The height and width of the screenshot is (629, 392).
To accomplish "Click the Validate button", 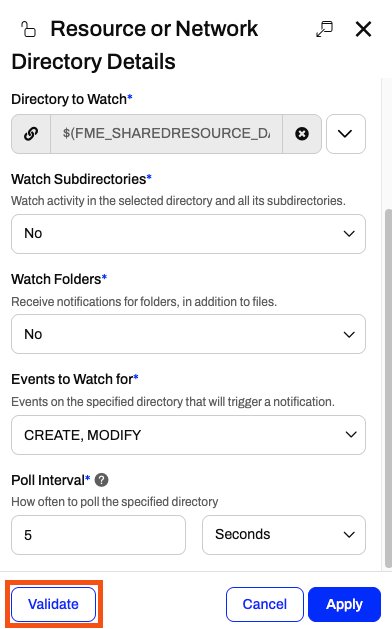I will tap(53, 604).
